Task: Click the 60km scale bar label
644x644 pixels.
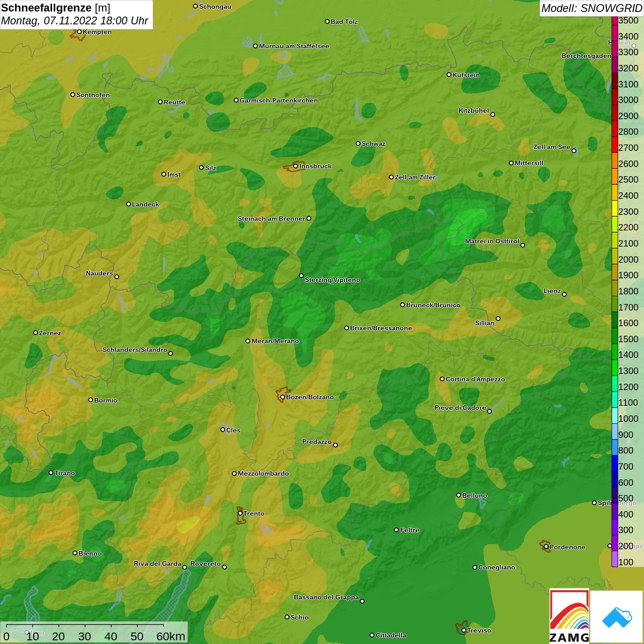Action: (171, 636)
